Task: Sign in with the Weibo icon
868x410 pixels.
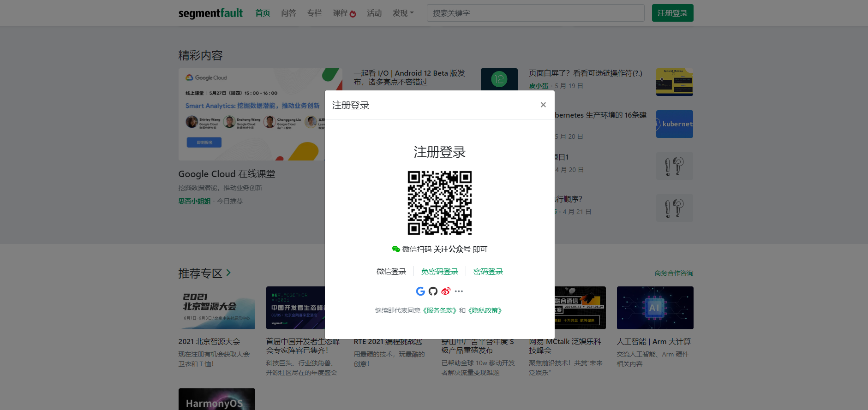Action: point(446,291)
